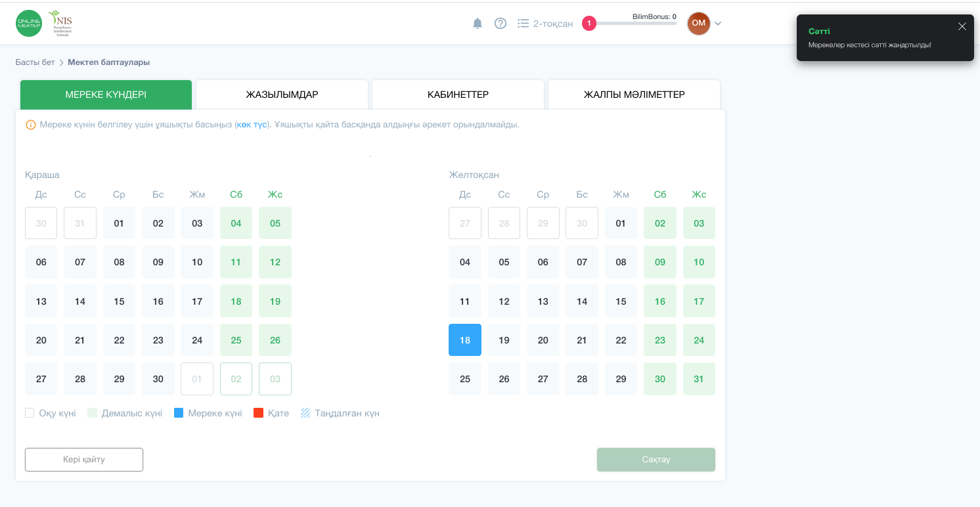This screenshot has width=980, height=507.
Task: Select November 13 cell
Action: click(41, 301)
